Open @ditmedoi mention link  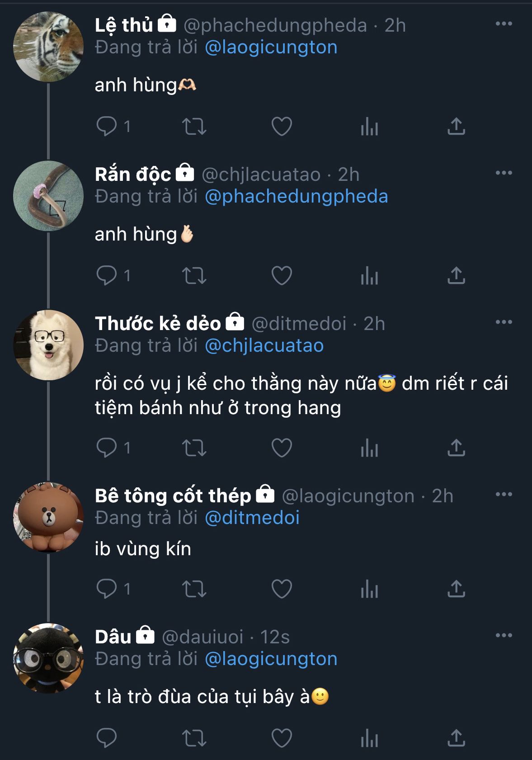(252, 518)
